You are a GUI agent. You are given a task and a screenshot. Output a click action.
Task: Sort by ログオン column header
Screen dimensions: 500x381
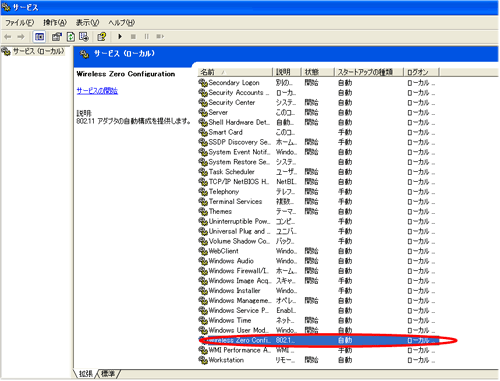[422, 72]
